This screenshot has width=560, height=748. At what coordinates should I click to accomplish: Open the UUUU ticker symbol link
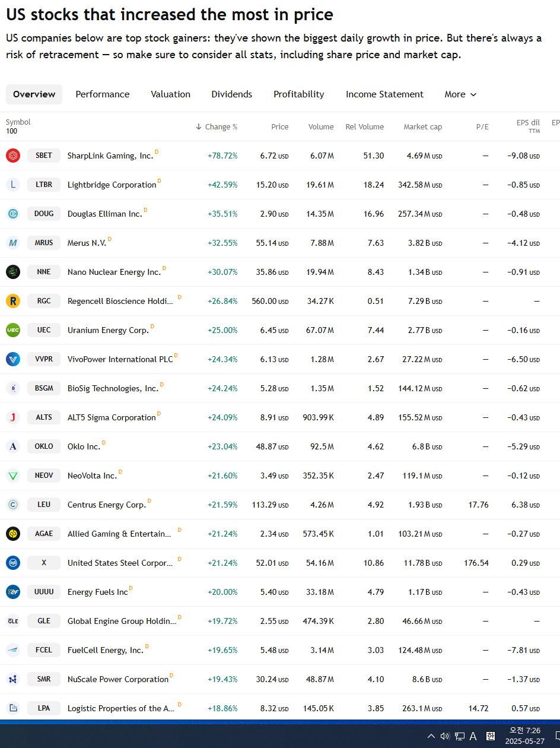(44, 592)
